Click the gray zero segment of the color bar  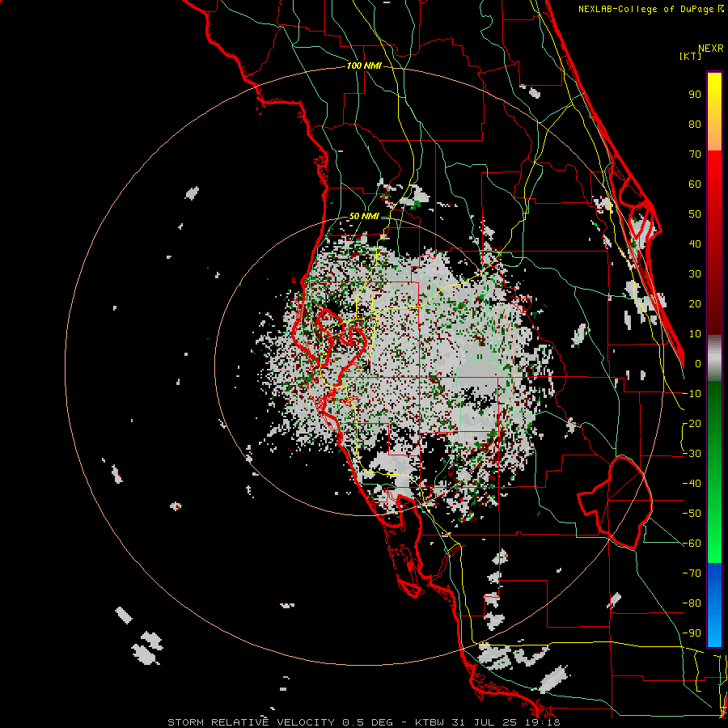714,358
